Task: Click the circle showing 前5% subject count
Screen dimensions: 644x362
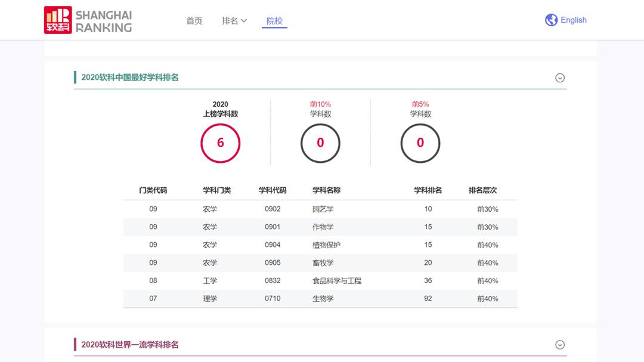Action: (x=420, y=143)
